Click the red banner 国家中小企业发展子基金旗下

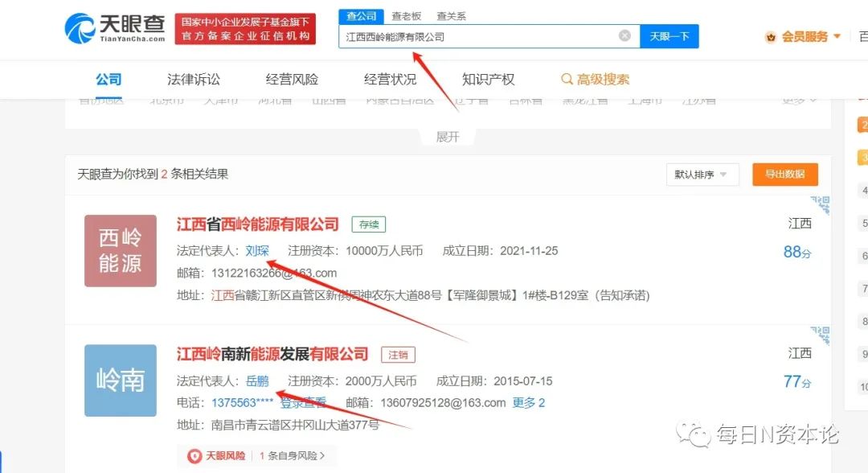[x=245, y=29]
